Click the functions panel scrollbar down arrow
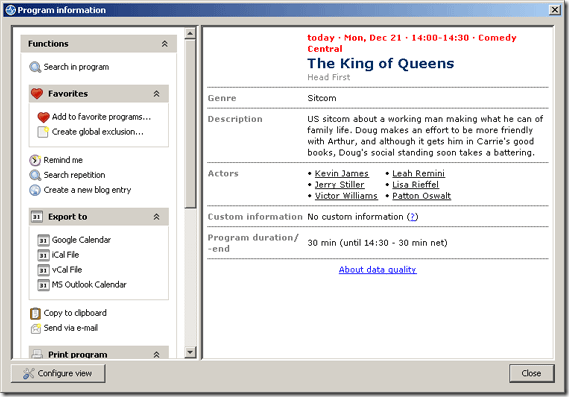The image size is (569, 397). [190, 352]
